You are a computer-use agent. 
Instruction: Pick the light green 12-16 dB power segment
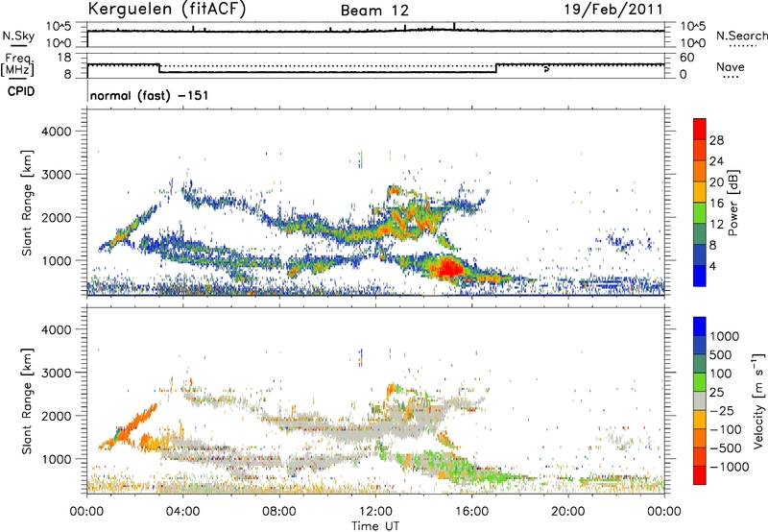pyautogui.click(x=700, y=213)
